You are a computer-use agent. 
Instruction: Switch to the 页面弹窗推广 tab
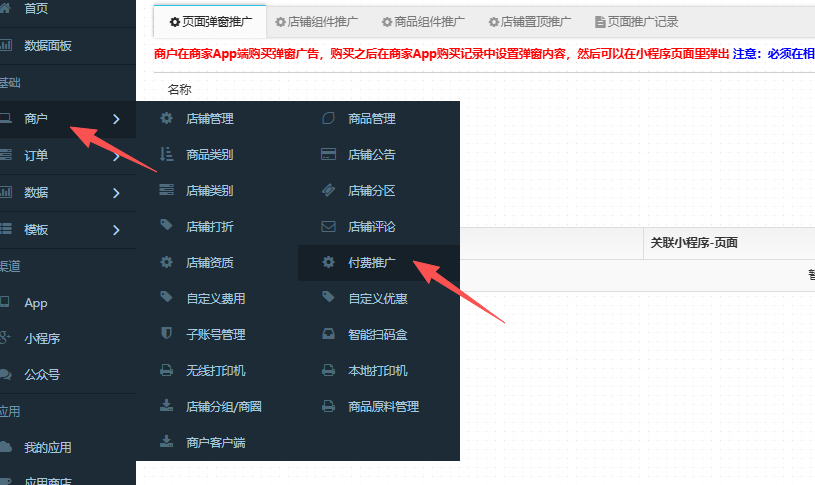pyautogui.click(x=211, y=22)
